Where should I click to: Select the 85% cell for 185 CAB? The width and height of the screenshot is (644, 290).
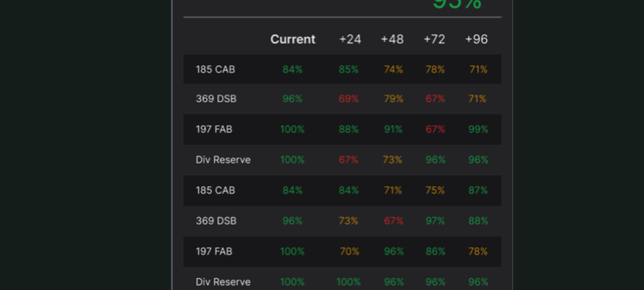tap(348, 69)
